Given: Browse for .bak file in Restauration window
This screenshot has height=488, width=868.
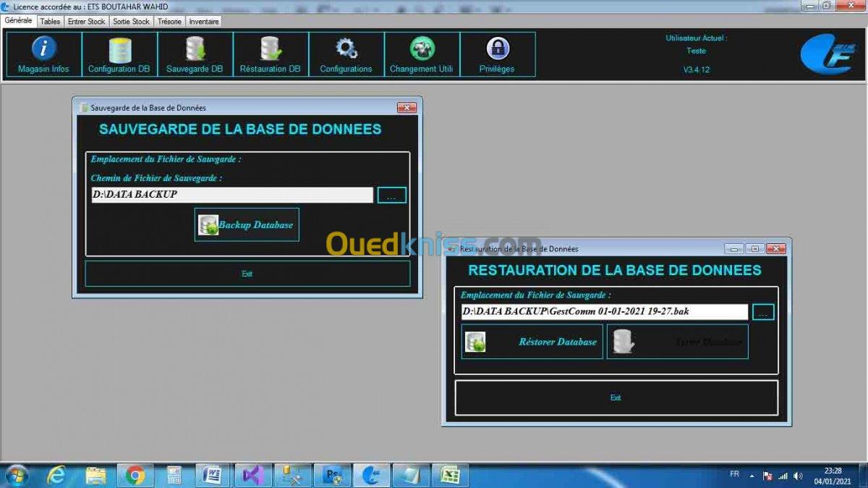Looking at the screenshot, I should click(763, 312).
